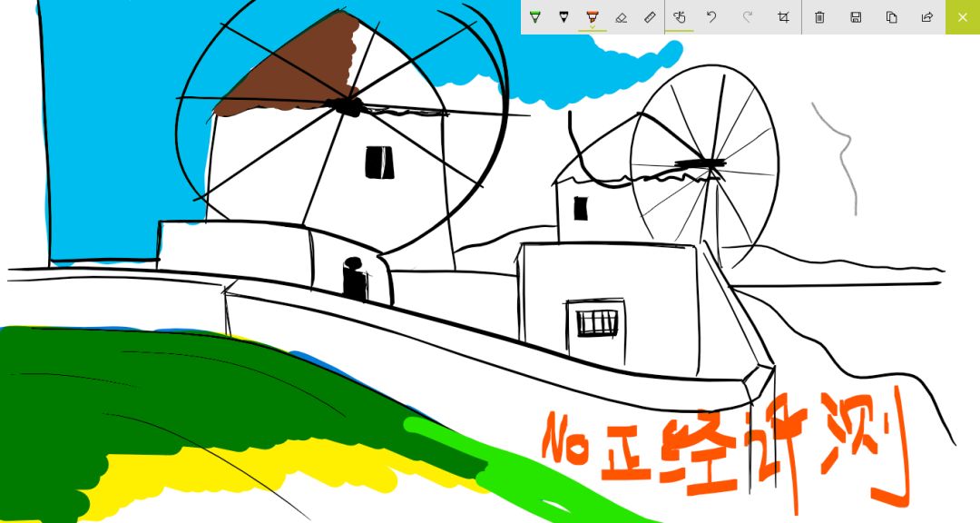The width and height of the screenshot is (980, 523).
Task: Redo the undone stroke
Action: [x=748, y=17]
